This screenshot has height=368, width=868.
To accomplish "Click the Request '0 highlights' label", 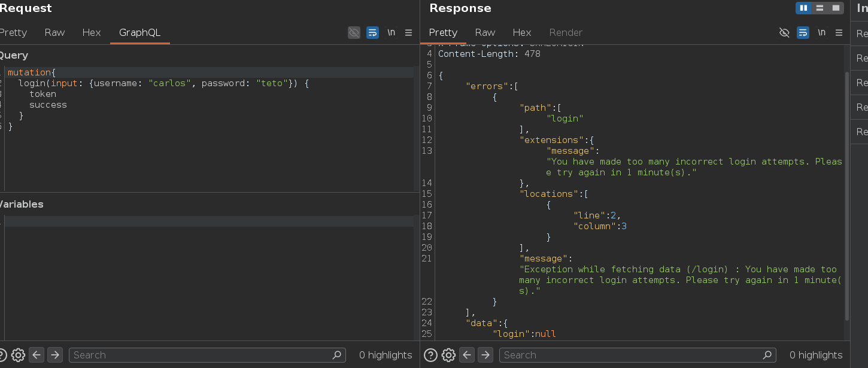I will pyautogui.click(x=386, y=355).
